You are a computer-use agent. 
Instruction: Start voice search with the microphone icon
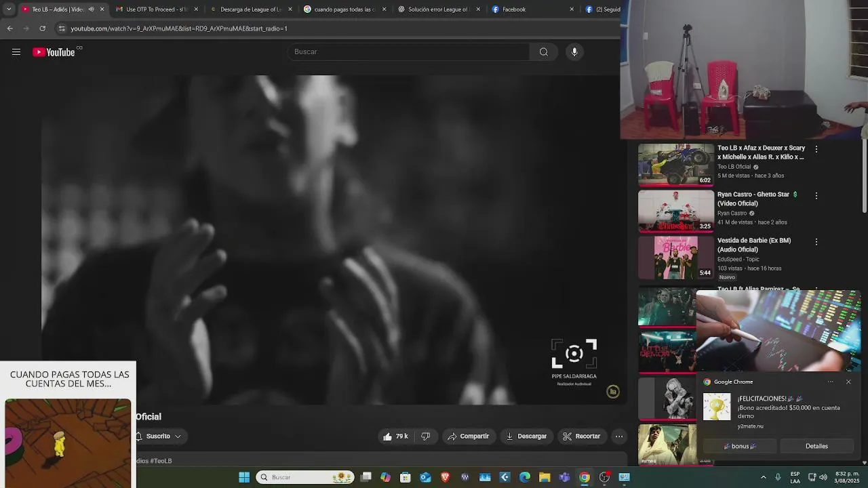(574, 52)
